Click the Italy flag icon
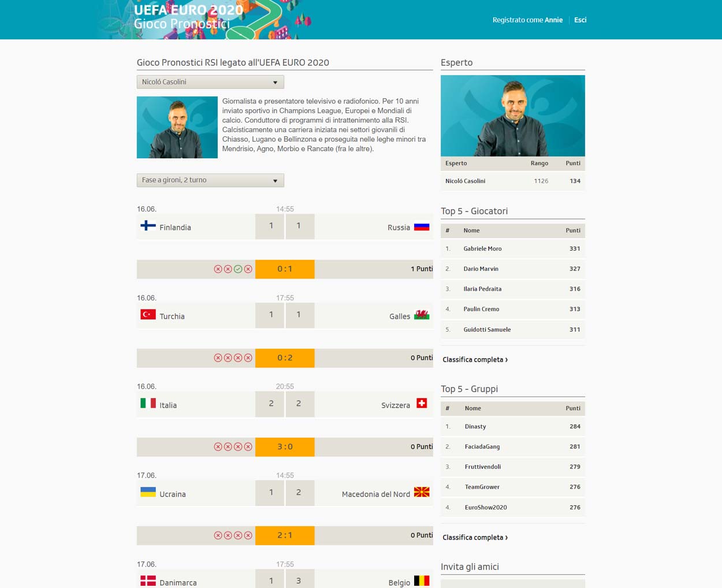 pyautogui.click(x=148, y=403)
